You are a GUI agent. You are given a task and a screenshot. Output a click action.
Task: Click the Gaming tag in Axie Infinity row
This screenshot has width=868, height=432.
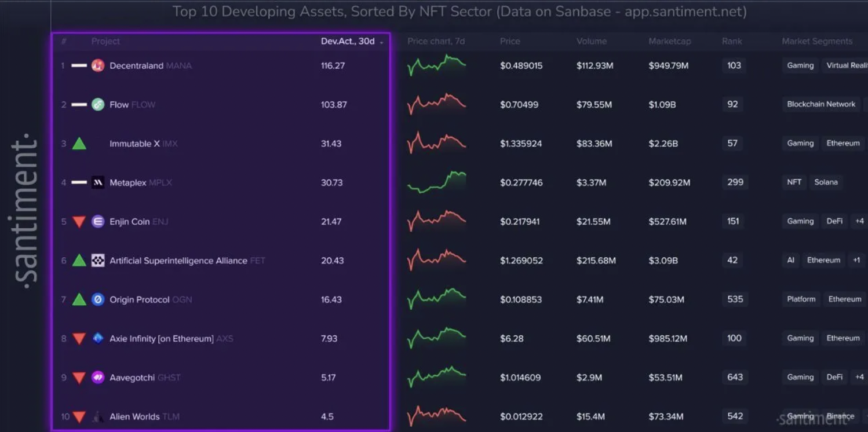tap(800, 338)
